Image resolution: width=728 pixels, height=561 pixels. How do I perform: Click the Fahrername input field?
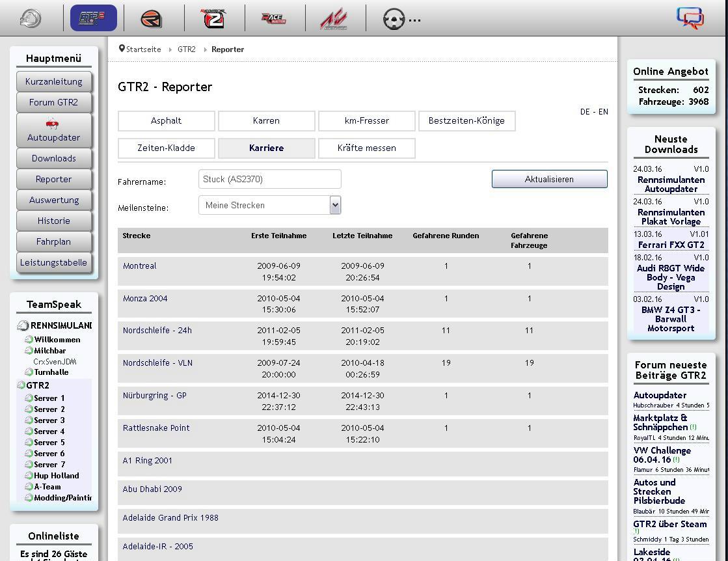269,179
